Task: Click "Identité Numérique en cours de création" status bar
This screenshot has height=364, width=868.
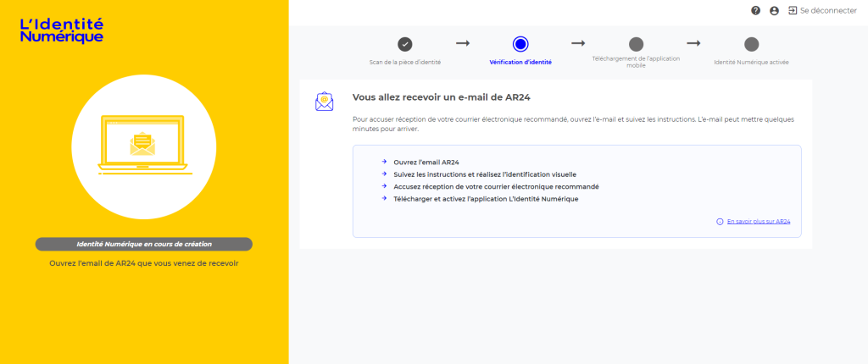Action: tap(144, 244)
